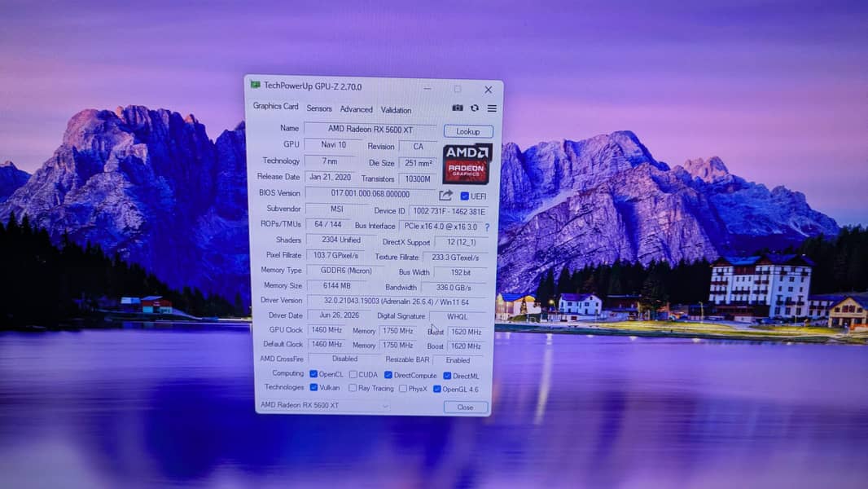Toggle the OpenCL checkbox
The height and width of the screenshot is (489, 868).
click(313, 374)
